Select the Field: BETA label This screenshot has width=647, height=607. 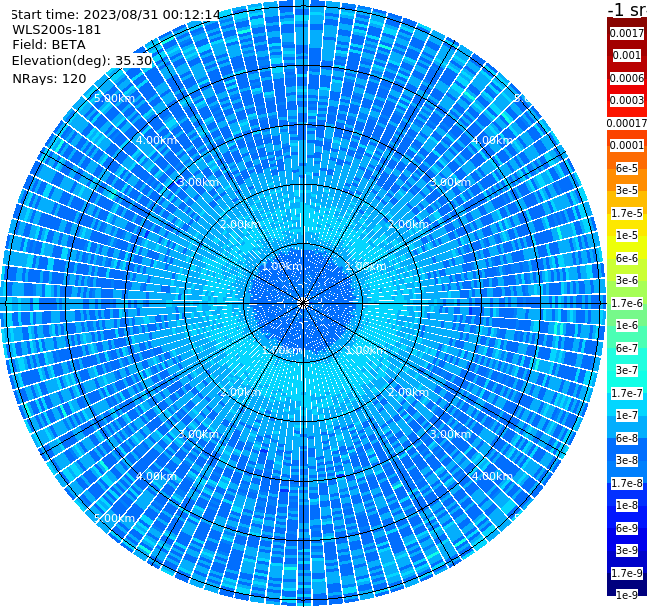(x=49, y=45)
